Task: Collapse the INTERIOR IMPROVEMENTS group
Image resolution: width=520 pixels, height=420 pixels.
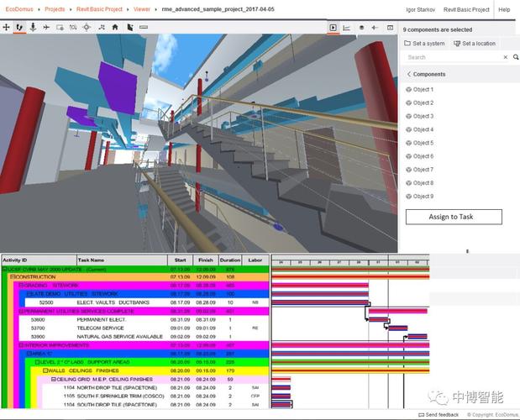Action: (x=21, y=344)
